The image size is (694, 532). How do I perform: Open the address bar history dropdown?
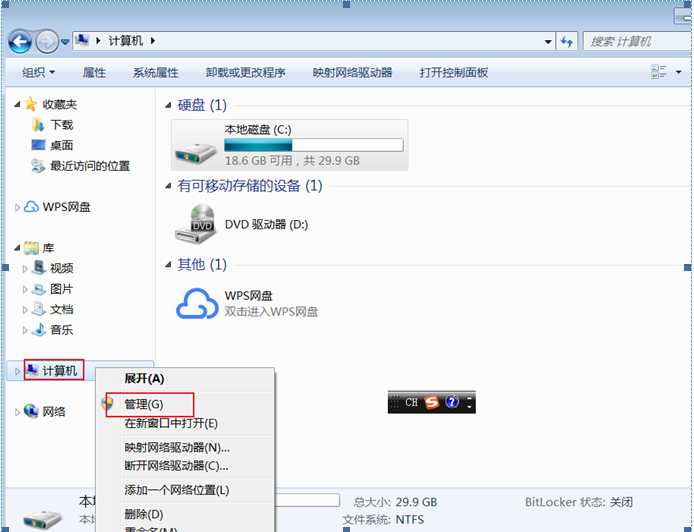pos(548,42)
